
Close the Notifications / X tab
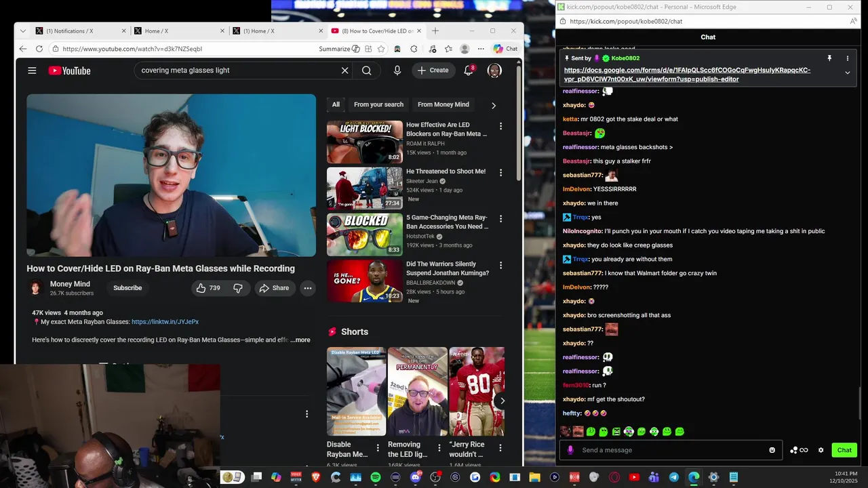point(124,31)
